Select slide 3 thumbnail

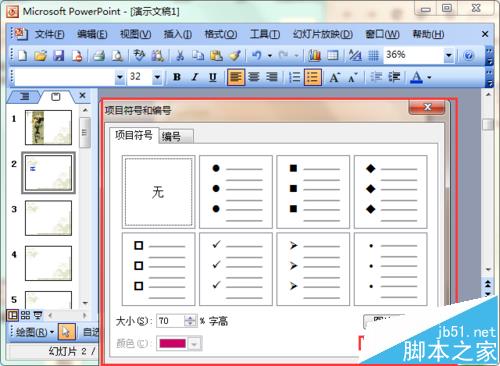(x=48, y=218)
